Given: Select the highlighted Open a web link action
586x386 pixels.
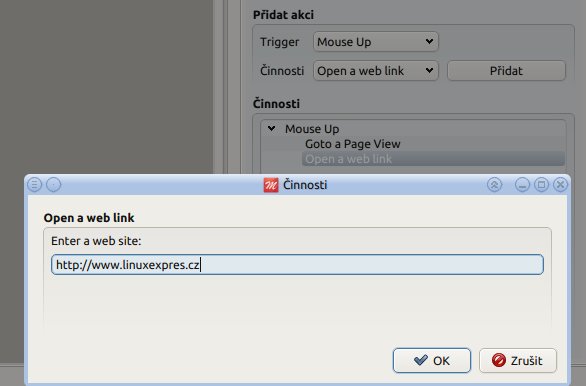Looking at the screenshot, I should coord(433,159).
